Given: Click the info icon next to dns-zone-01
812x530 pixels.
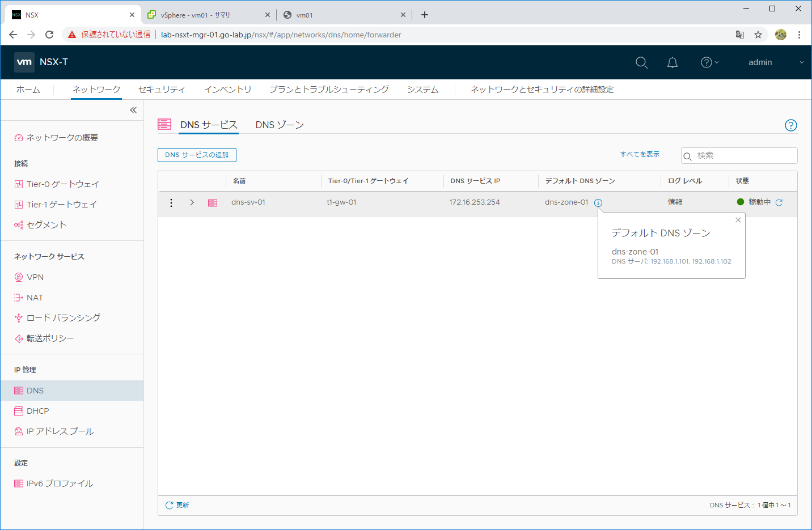Looking at the screenshot, I should click(x=598, y=202).
